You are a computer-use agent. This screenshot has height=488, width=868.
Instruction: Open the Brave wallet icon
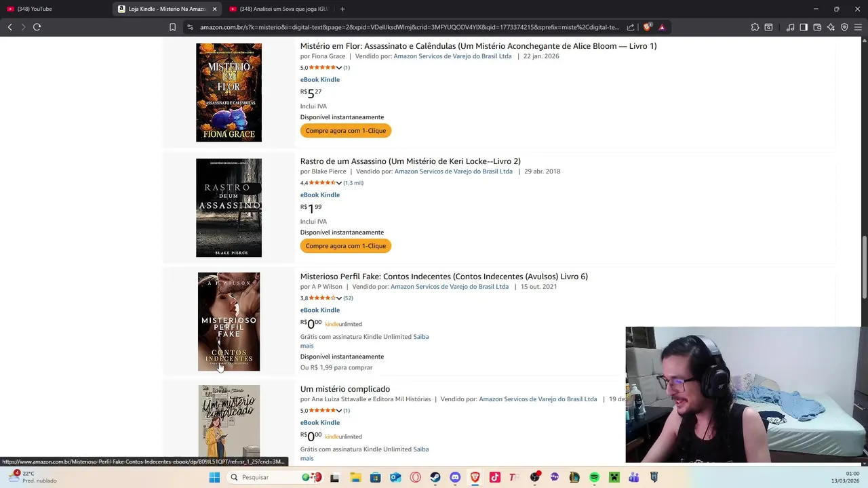pyautogui.click(x=817, y=27)
